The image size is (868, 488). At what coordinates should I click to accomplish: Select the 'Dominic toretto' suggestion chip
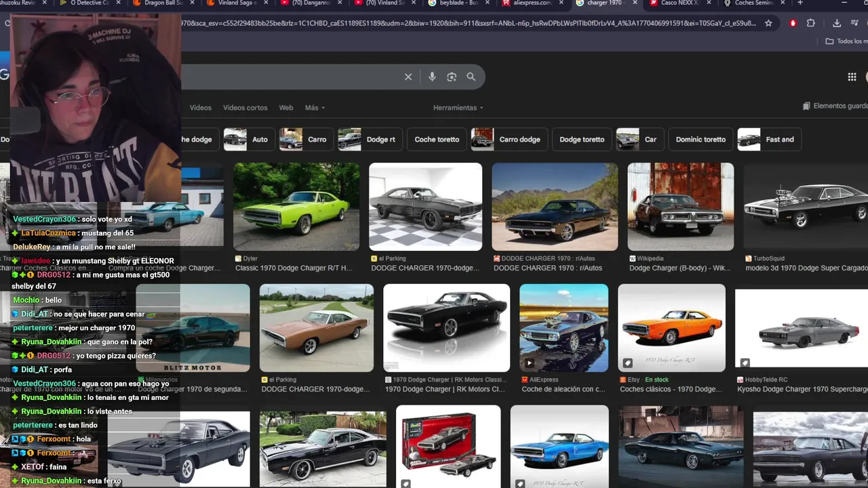click(701, 140)
